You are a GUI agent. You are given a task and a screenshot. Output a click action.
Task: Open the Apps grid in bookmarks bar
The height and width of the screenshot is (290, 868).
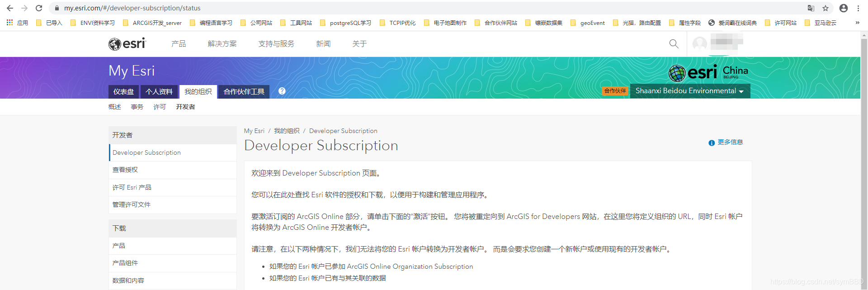17,23
